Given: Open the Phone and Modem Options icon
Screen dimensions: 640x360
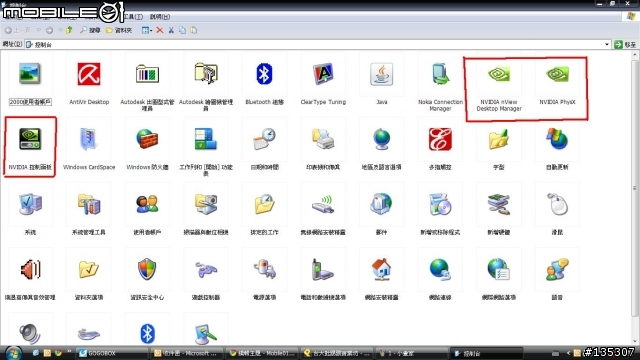Looking at the screenshot, I should tap(323, 269).
